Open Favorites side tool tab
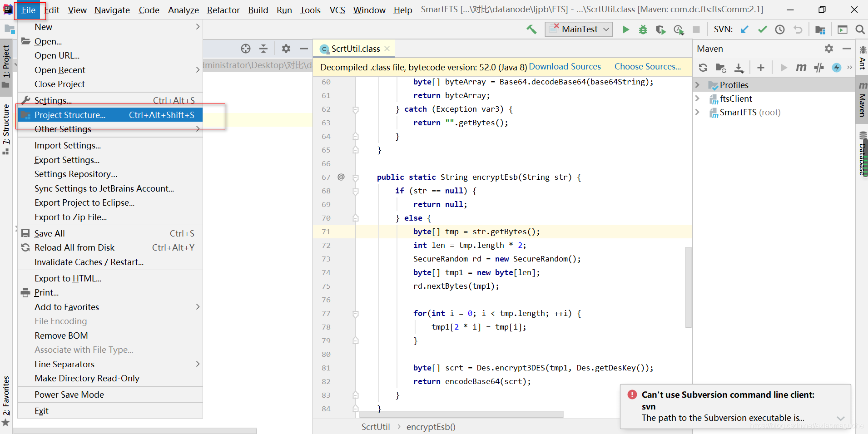 click(6, 400)
